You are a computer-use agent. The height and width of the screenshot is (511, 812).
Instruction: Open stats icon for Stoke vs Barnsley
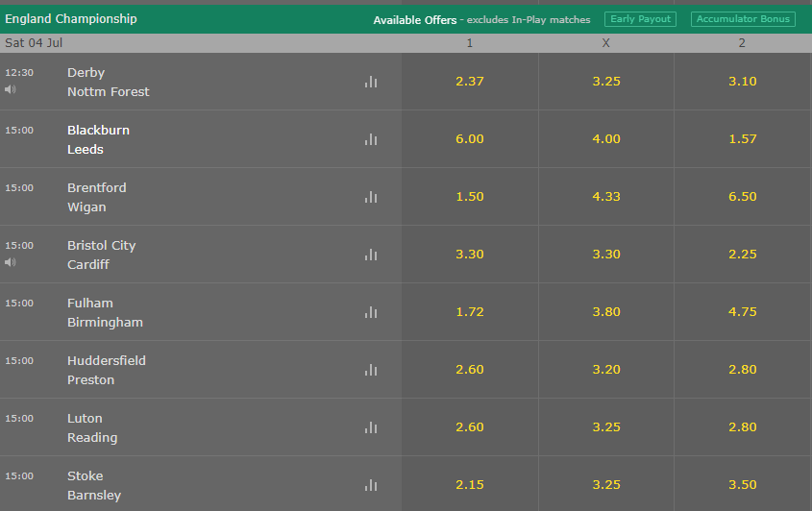(371, 485)
